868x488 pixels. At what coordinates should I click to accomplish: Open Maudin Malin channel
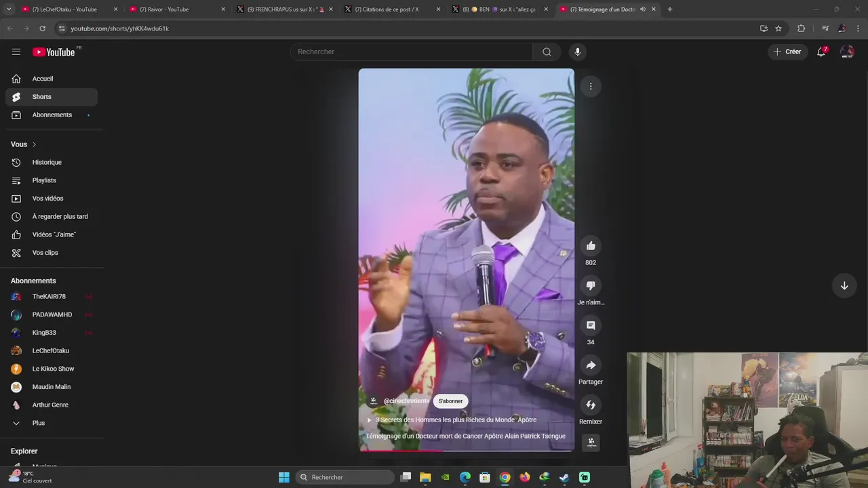pos(52,387)
